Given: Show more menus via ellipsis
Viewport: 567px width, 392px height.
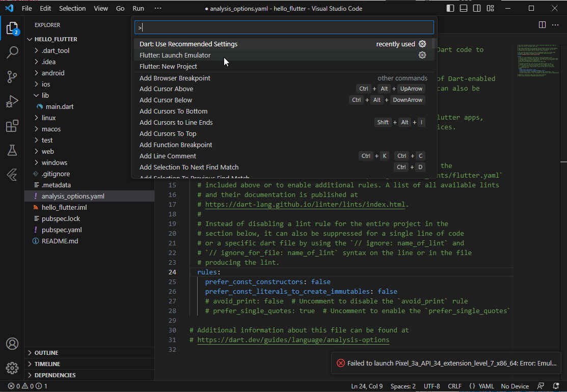Looking at the screenshot, I should (158, 8).
